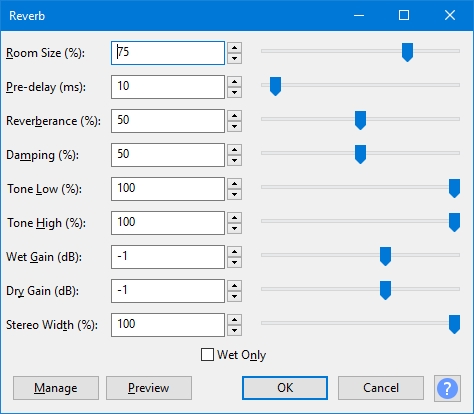This screenshot has height=414, width=474.
Task: Decrease Damping with down arrow
Action: coord(235,161)
